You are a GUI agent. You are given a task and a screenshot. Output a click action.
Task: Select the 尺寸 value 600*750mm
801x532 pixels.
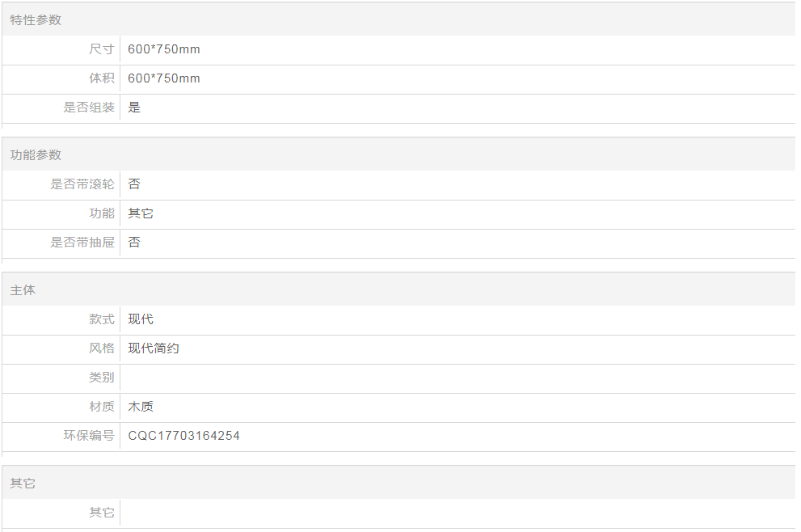tap(164, 49)
